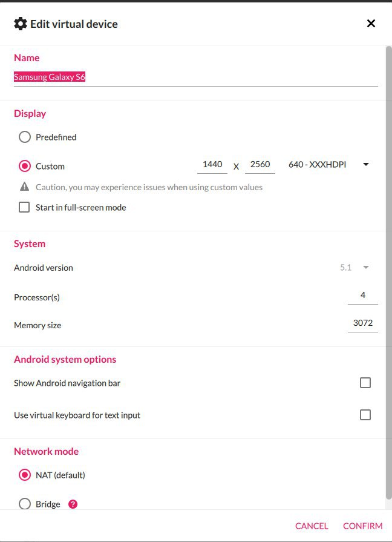Tick Use virtual keyboard for text input
Viewport: 392px width, 542px height.
365,415
